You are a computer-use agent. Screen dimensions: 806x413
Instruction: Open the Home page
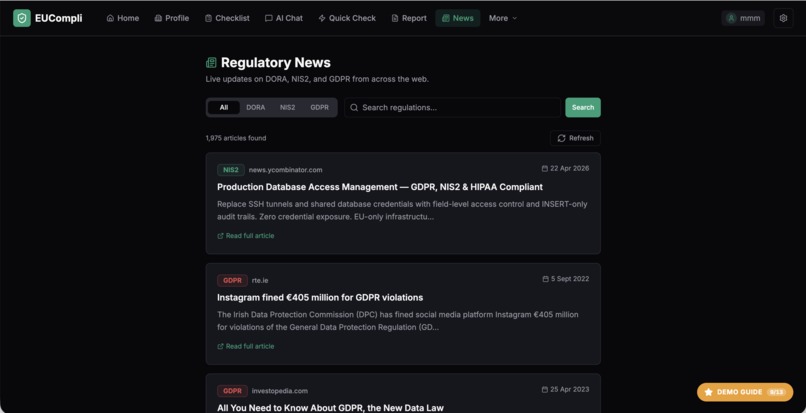(x=122, y=18)
